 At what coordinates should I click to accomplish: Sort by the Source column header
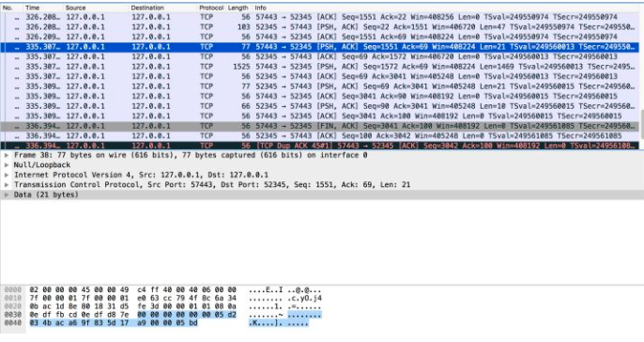[75, 8]
